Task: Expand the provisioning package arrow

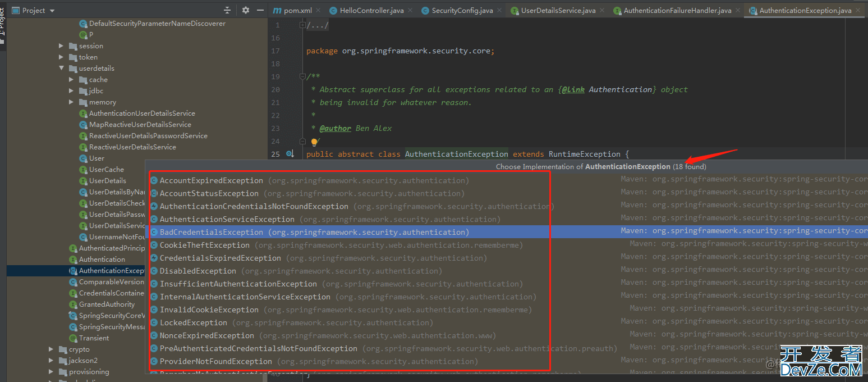Action: 51,372
